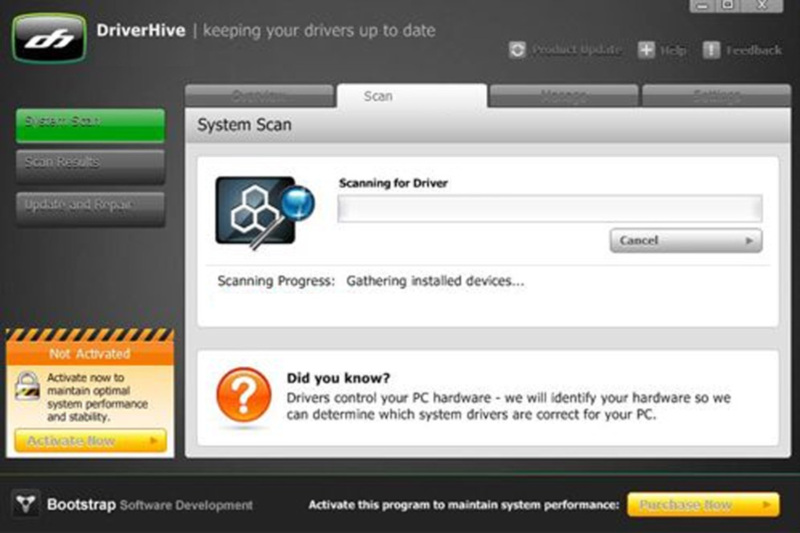This screenshot has width=800, height=533.
Task: Open the Settings tab
Action: point(716,96)
